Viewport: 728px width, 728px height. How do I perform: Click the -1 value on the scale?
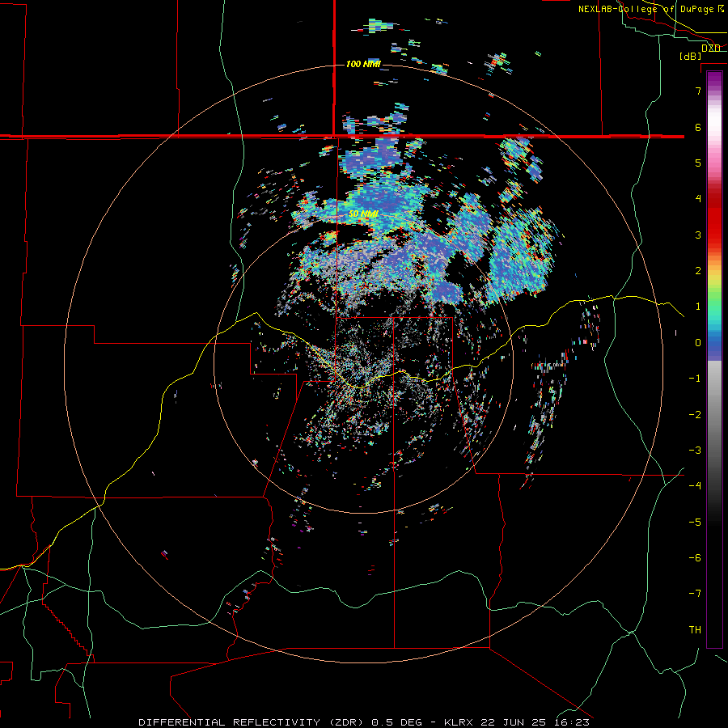(695, 379)
